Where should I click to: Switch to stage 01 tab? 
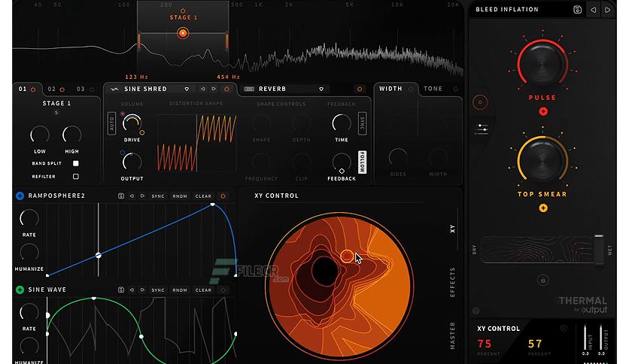point(23,89)
